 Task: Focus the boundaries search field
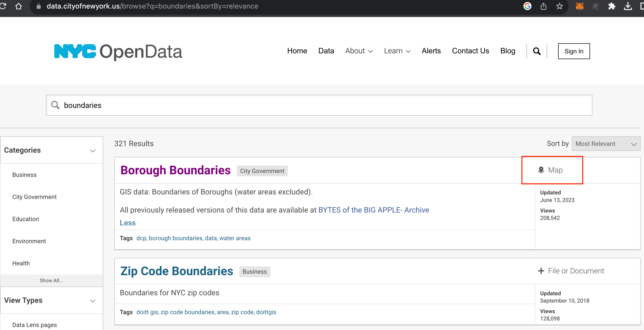click(319, 105)
